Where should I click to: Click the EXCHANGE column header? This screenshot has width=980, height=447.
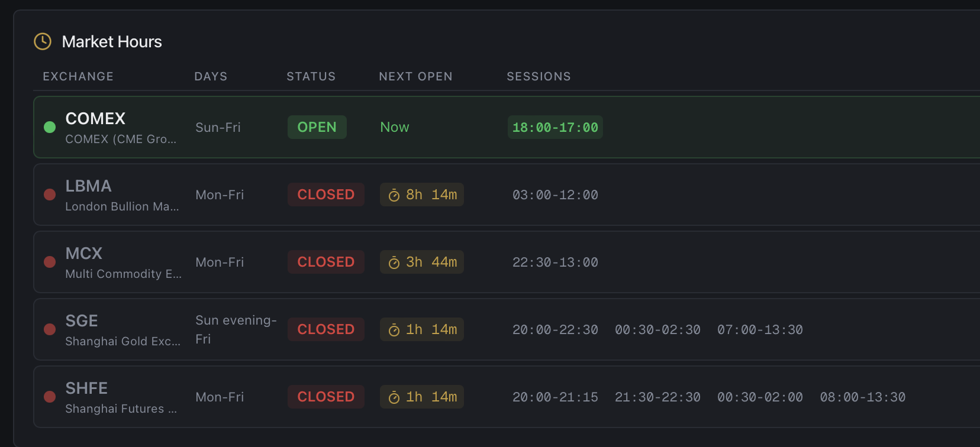78,76
